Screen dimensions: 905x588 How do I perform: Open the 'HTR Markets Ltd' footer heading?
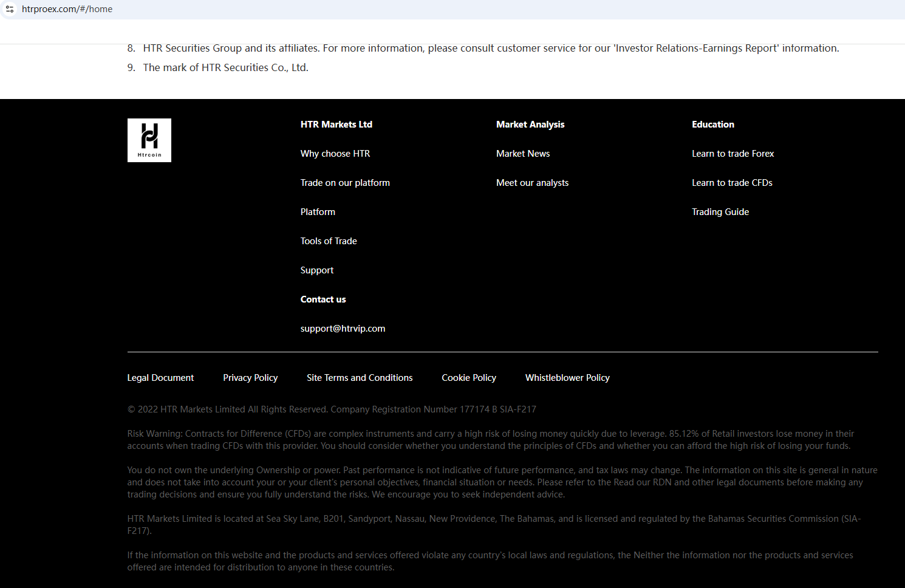336,125
